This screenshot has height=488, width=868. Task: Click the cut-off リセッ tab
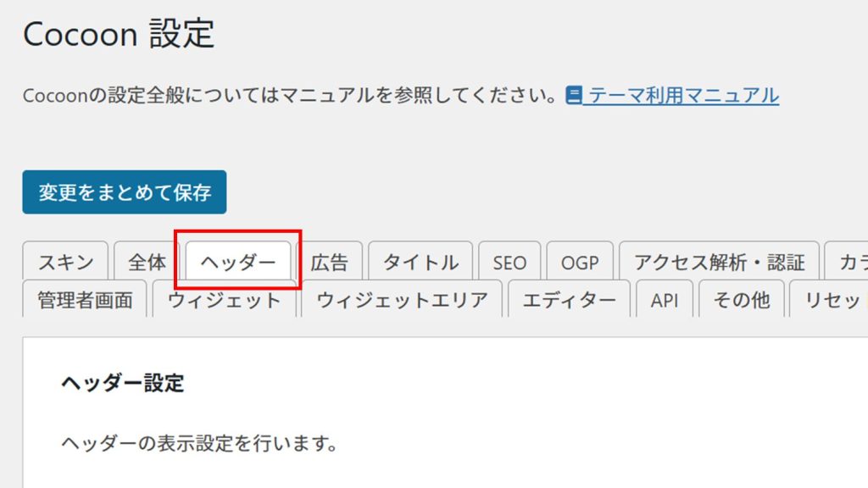coord(829,300)
